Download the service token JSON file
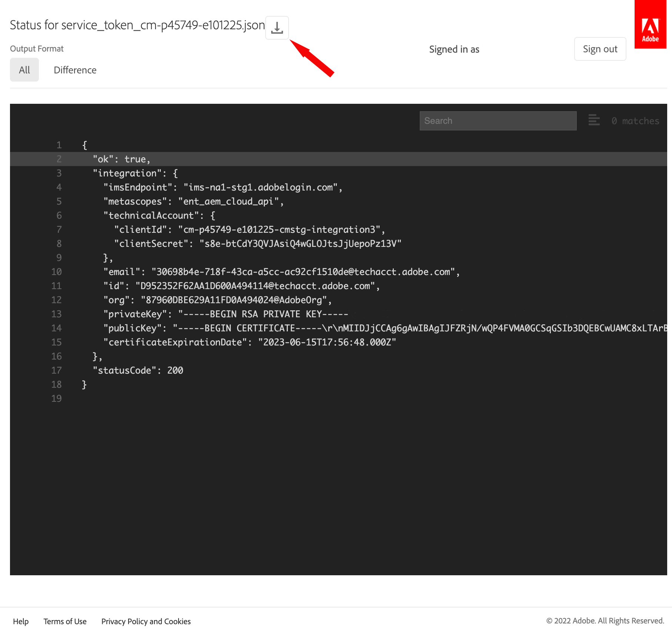The image size is (672, 629). [x=277, y=28]
